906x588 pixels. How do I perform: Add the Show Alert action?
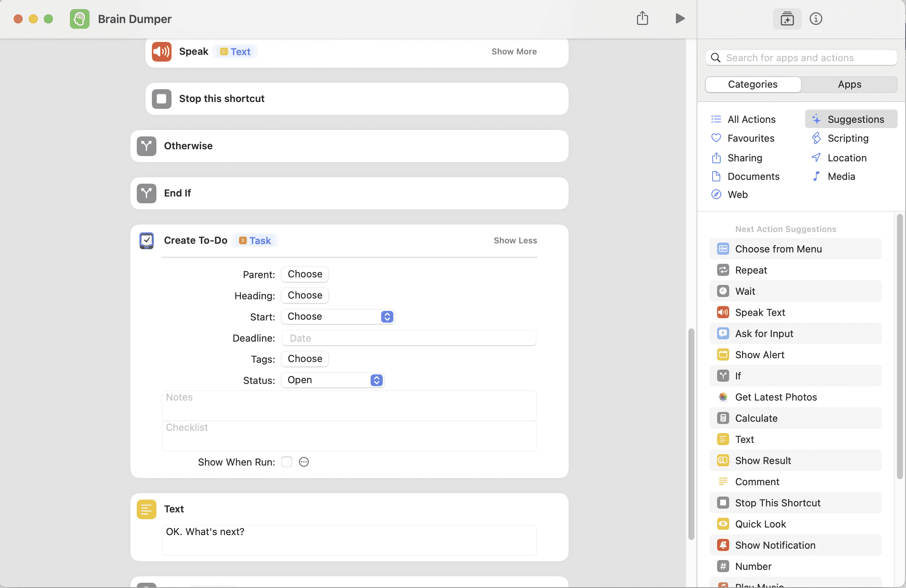(796, 354)
